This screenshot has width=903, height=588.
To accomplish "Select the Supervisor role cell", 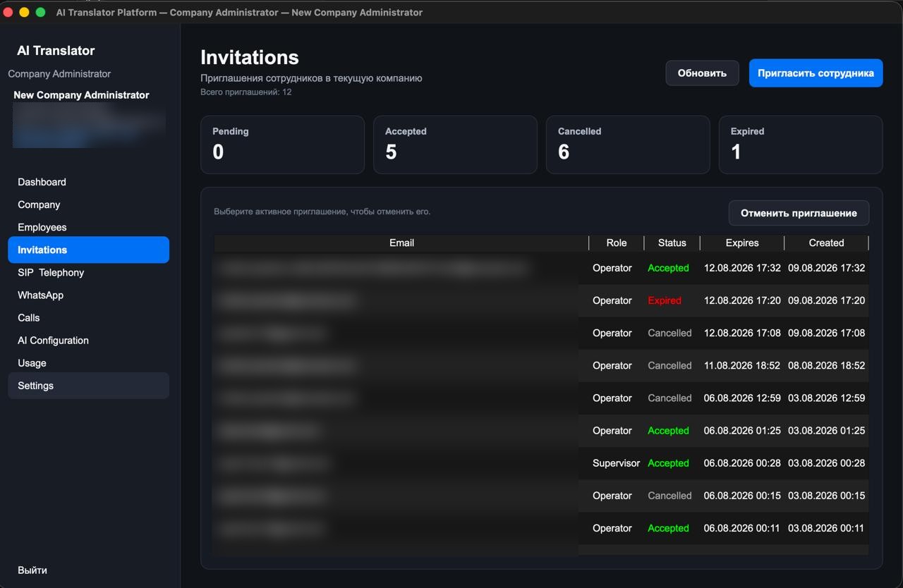I will coord(617,463).
